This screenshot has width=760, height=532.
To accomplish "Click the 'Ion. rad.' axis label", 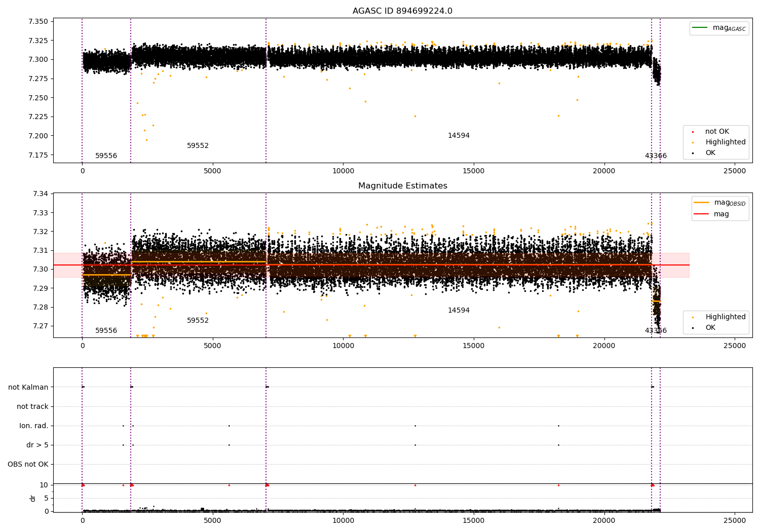I will click(34, 426).
